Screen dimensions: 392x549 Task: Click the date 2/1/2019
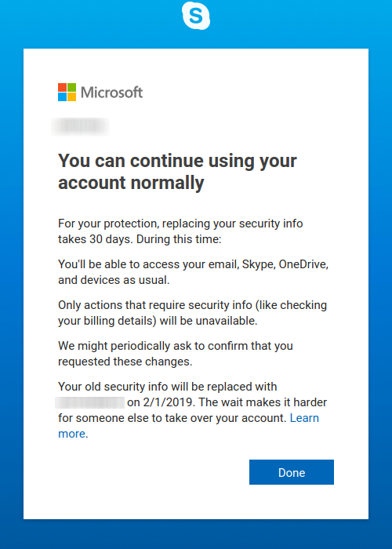[168, 402]
